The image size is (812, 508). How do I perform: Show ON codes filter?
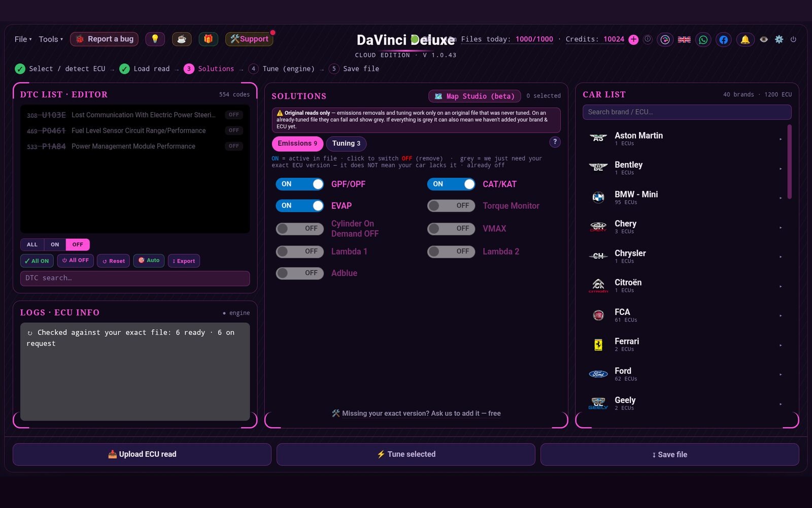click(55, 244)
